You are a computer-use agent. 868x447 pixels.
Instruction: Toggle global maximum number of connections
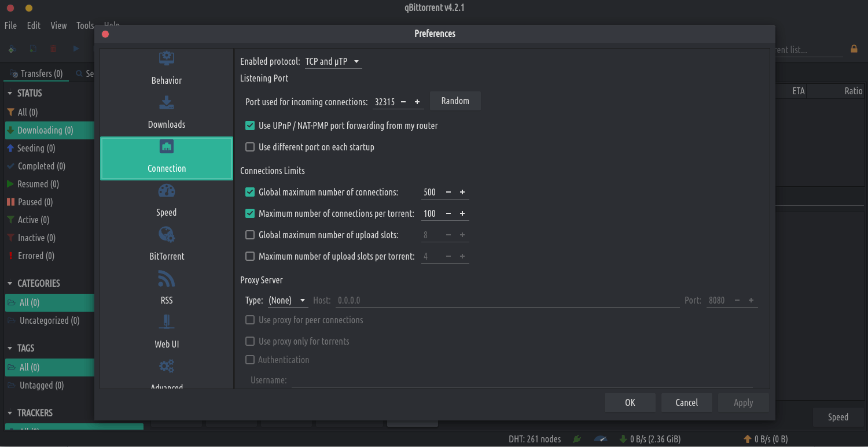tap(250, 192)
